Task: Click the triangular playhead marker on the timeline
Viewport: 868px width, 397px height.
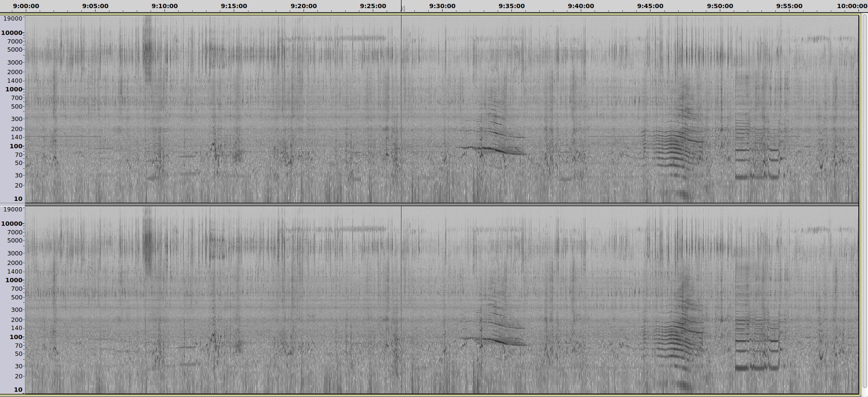Action: pyautogui.click(x=403, y=9)
